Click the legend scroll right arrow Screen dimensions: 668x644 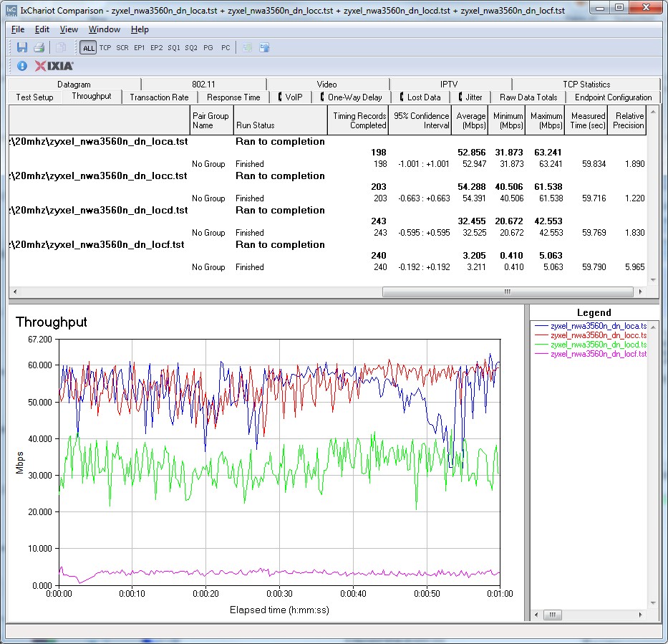click(640, 615)
